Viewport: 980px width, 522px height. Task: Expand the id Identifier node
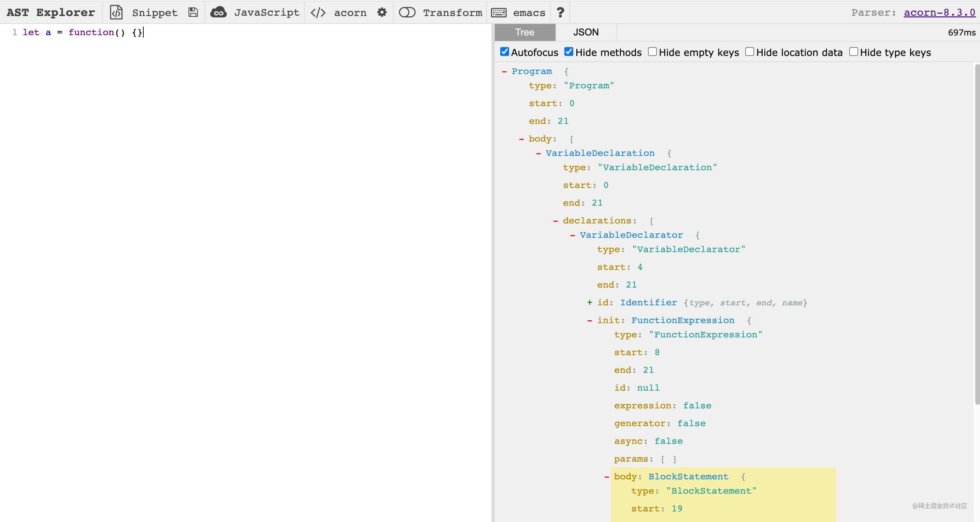(589, 303)
